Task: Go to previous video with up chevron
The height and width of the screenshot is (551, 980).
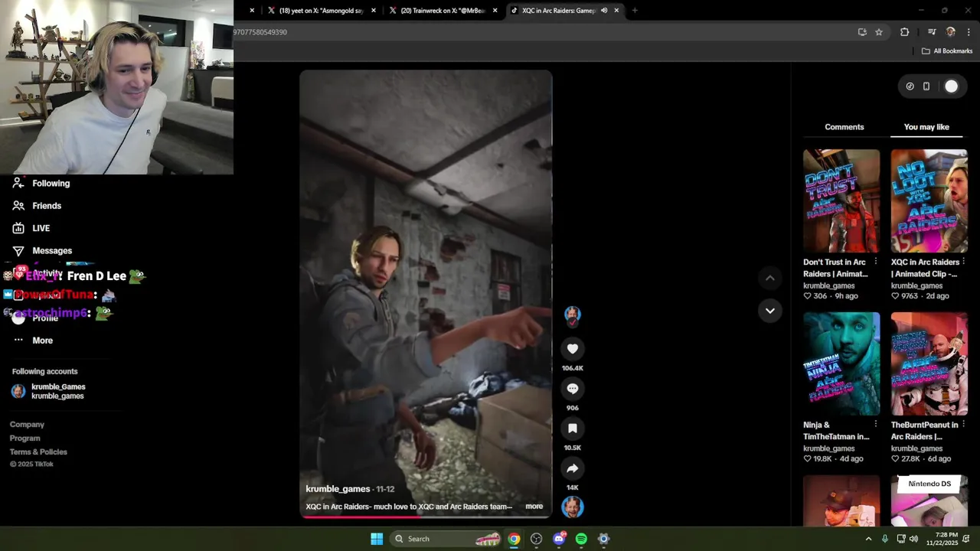Action: tap(770, 279)
